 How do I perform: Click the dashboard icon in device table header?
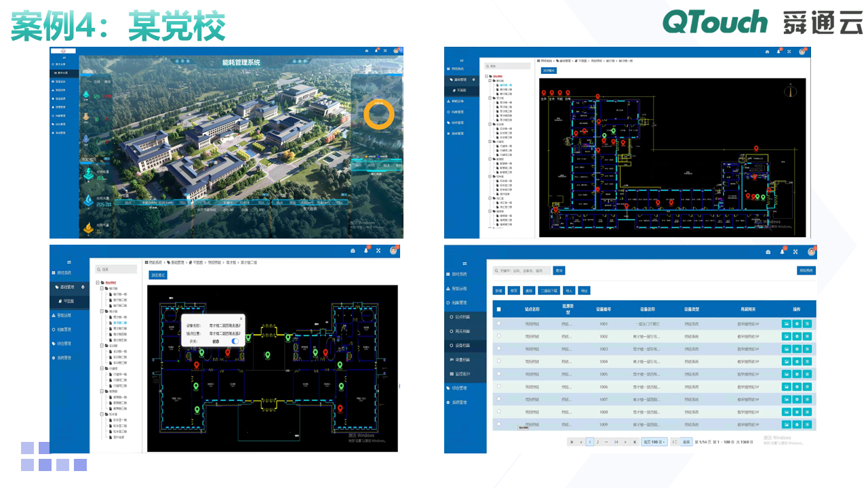pos(768,251)
